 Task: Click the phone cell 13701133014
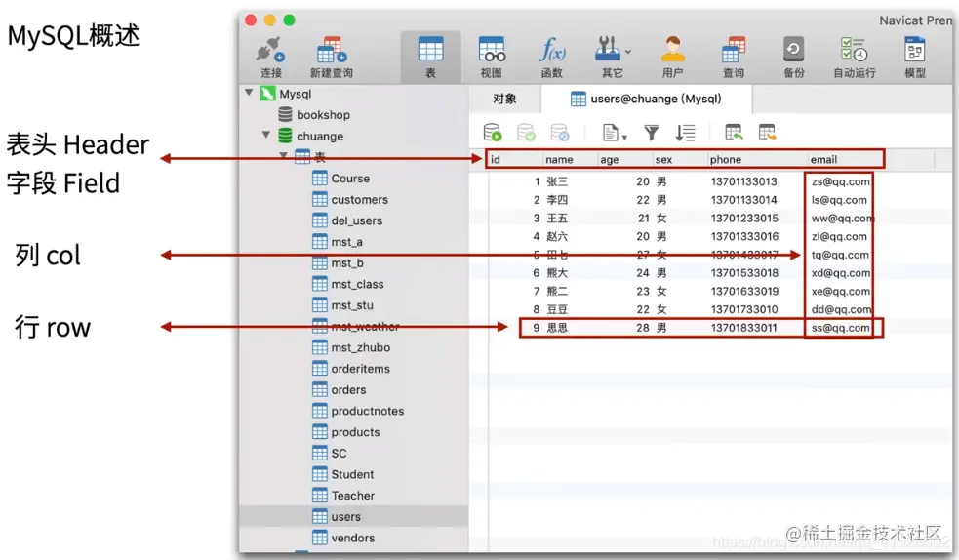click(743, 200)
